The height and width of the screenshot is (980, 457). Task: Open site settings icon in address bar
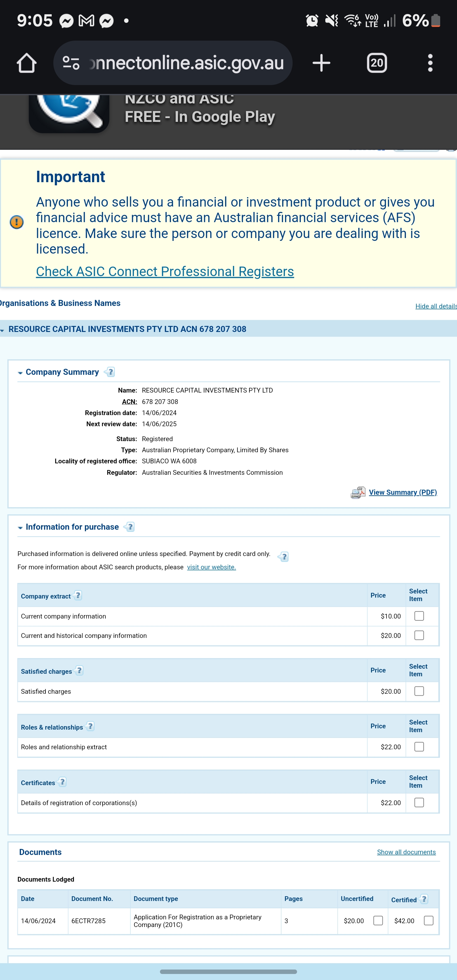(x=71, y=63)
